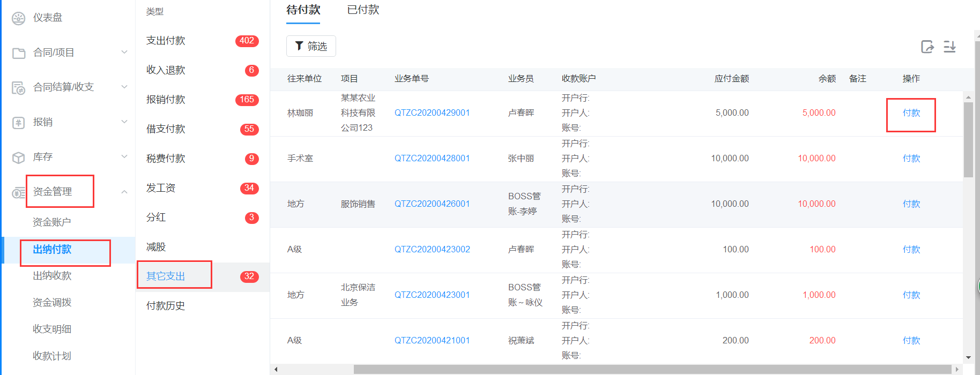Click 付款 for the 手术室 row
This screenshot has height=375, width=980.
(x=911, y=159)
